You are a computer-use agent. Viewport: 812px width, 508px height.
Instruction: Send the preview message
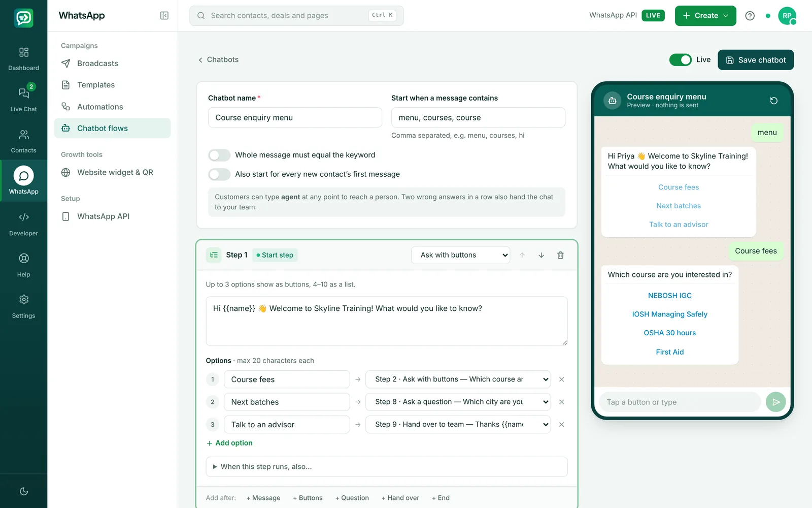775,402
